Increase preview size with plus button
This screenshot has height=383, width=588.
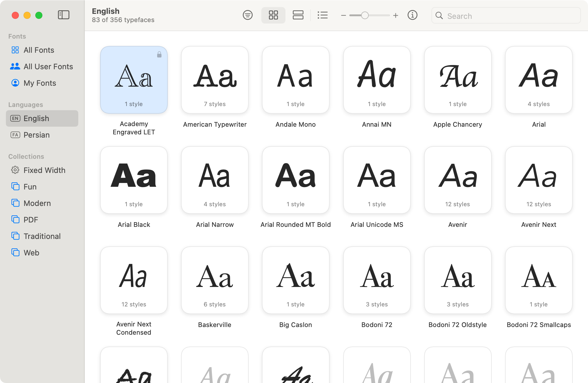396,15
